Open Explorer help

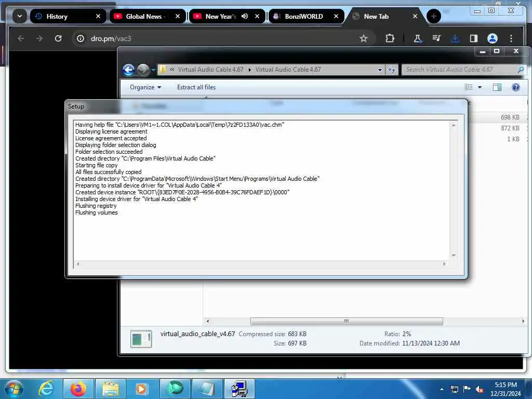[x=516, y=87]
